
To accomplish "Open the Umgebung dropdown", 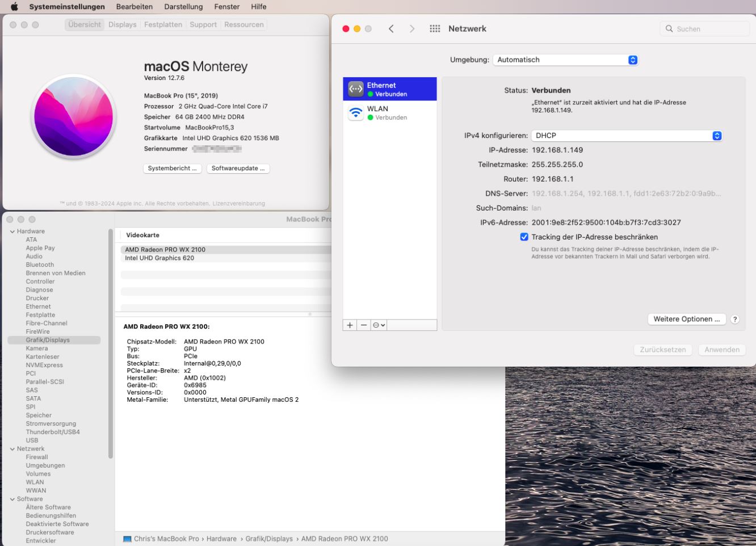I will coord(565,60).
